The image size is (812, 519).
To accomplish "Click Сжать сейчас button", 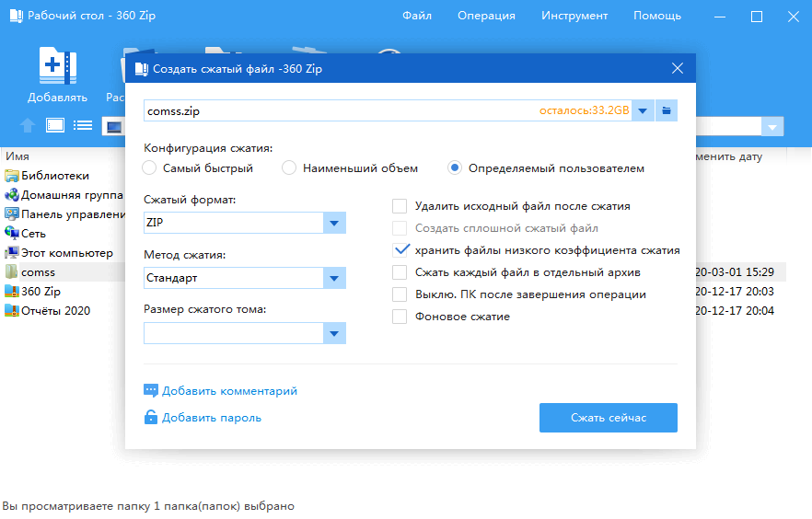I will (x=608, y=418).
